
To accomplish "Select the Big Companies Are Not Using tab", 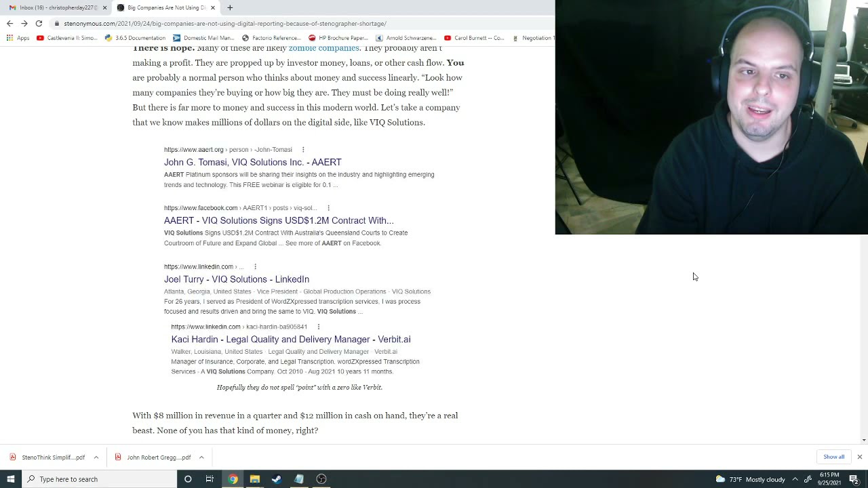I will pyautogui.click(x=166, y=7).
